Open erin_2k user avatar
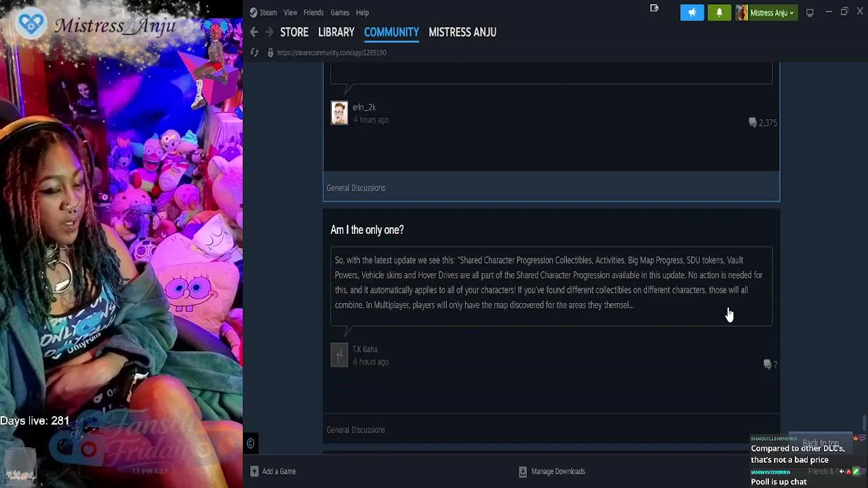868x488 pixels. click(339, 113)
